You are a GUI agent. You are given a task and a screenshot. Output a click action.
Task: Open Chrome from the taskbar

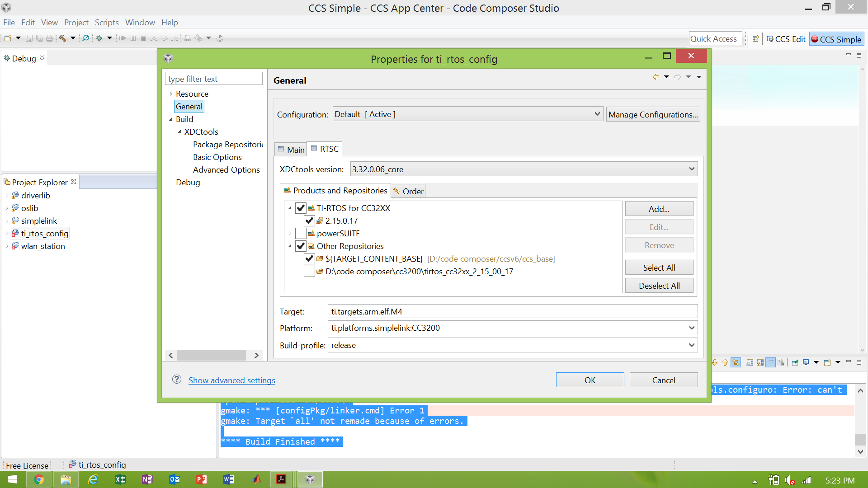coord(39,479)
